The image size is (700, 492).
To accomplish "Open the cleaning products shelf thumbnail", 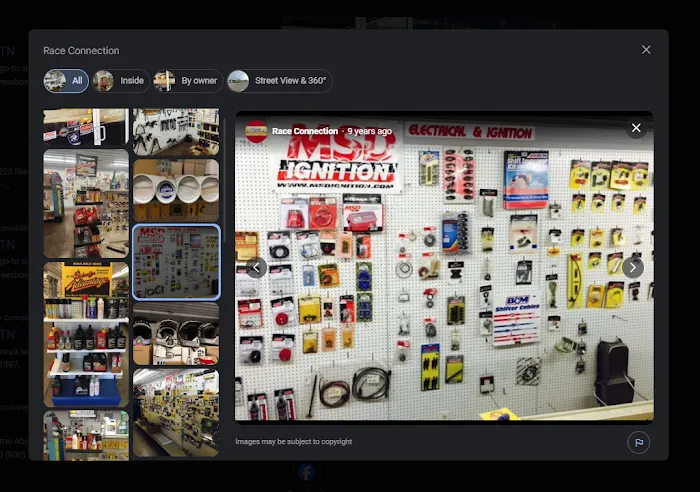I will [x=86, y=435].
